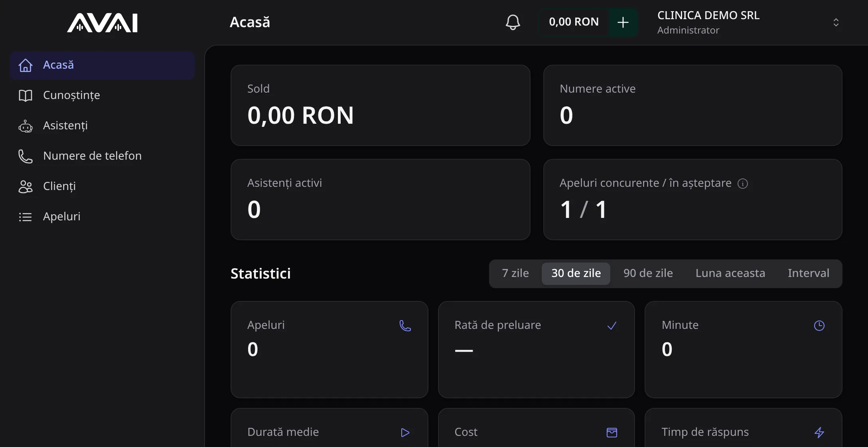Click the Asistenți robot icon
868x447 pixels.
coord(26,126)
